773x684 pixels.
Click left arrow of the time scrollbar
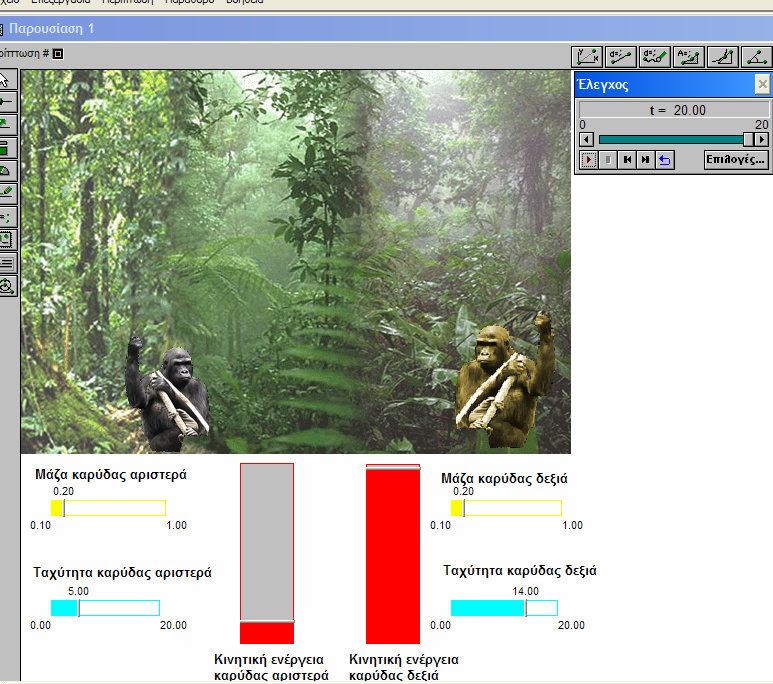(586, 140)
